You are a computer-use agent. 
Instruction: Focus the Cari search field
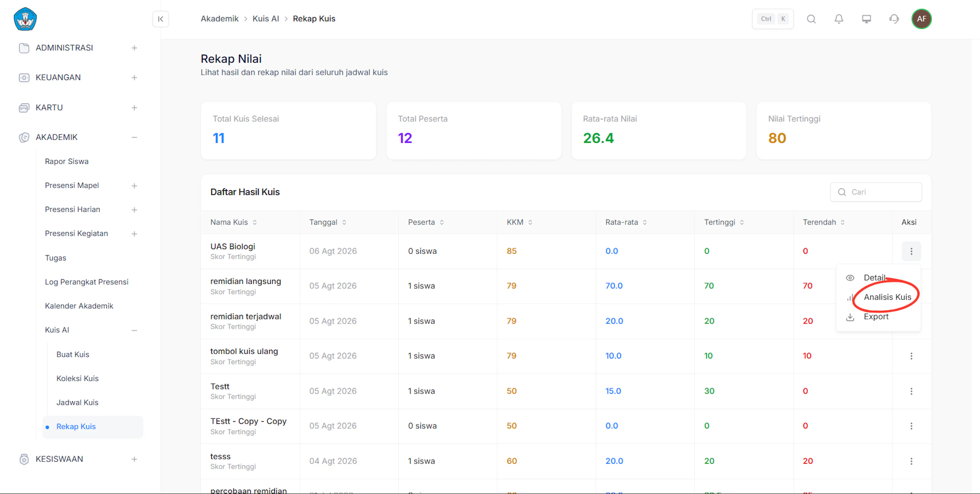pos(876,192)
